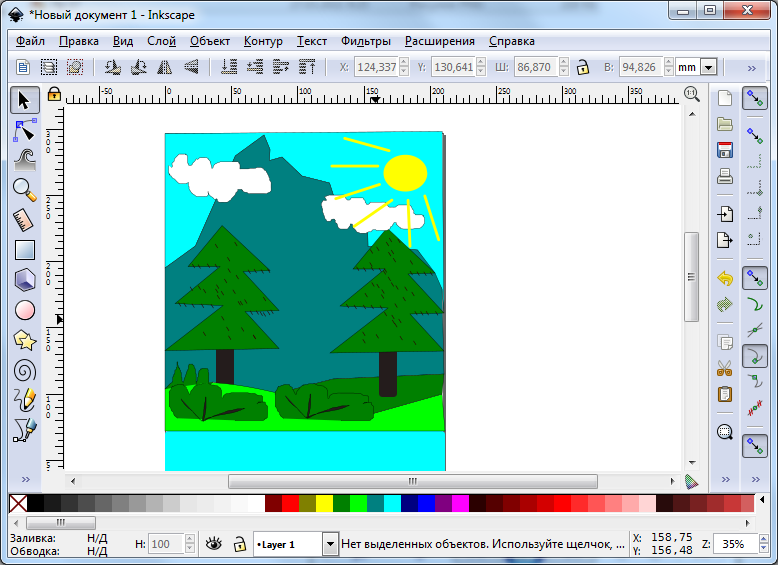Click Select All objects toolbar icon

pyautogui.click(x=23, y=67)
